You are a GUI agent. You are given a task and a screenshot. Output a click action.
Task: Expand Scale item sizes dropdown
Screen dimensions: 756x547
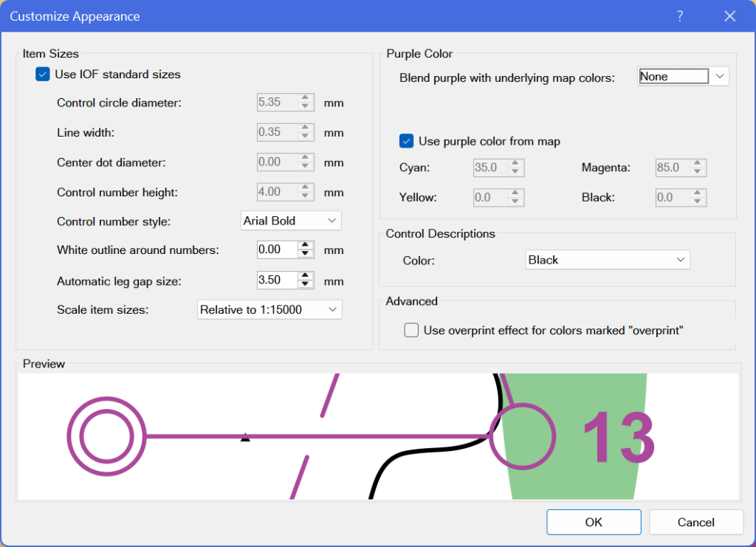point(269,309)
